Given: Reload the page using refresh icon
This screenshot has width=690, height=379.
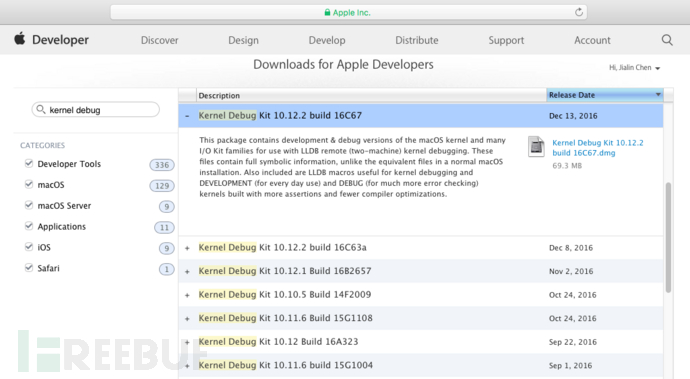Looking at the screenshot, I should 579,12.
